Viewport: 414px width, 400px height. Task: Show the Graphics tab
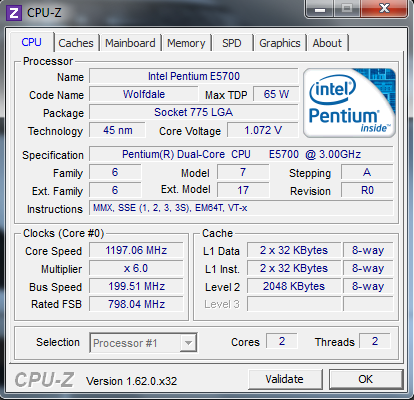click(x=280, y=43)
